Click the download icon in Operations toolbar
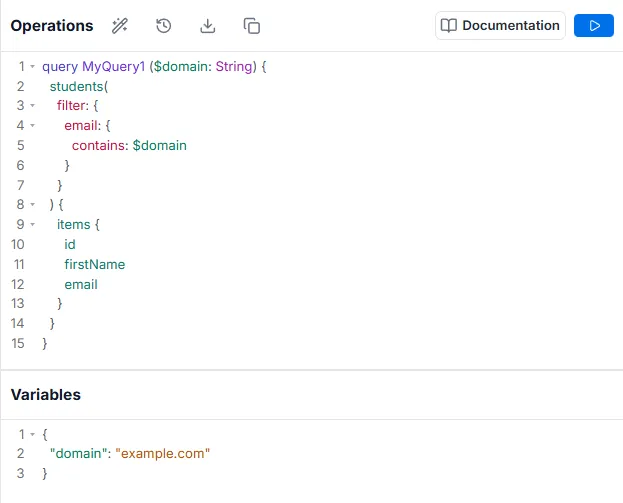623x503 pixels. coord(208,26)
